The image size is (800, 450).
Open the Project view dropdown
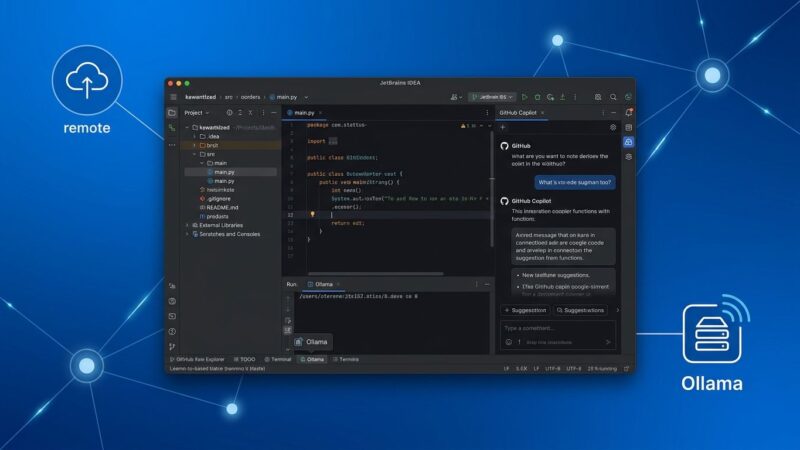pos(196,113)
